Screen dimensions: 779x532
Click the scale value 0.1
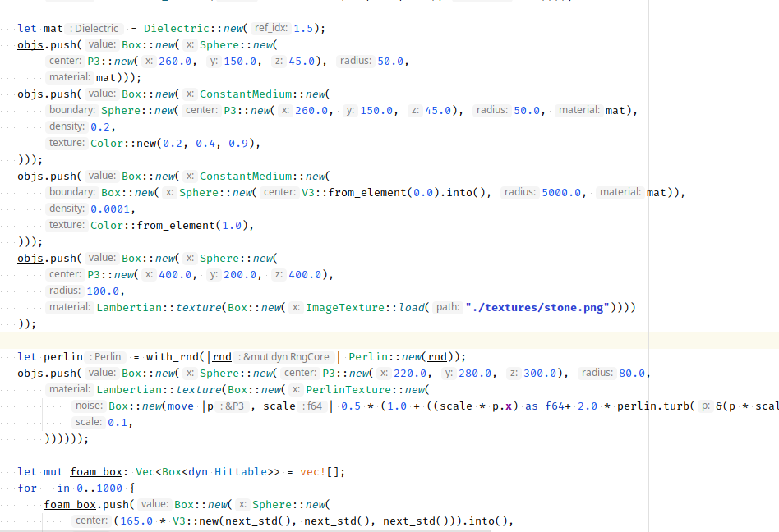[118, 423]
